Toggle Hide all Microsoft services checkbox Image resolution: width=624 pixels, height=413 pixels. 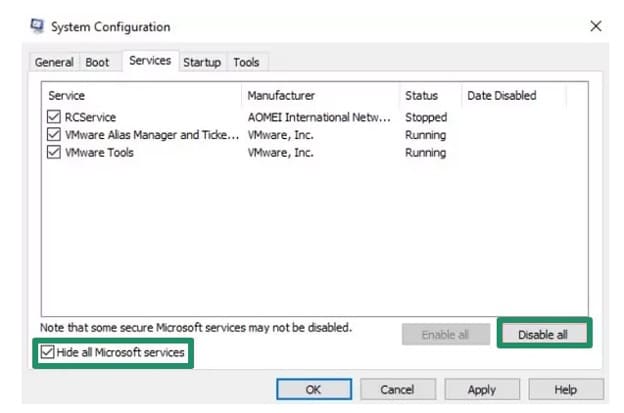[47, 352]
